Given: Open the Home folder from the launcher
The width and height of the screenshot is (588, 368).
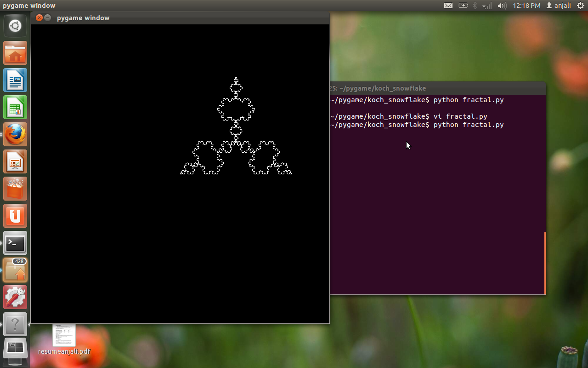Looking at the screenshot, I should 15,52.
